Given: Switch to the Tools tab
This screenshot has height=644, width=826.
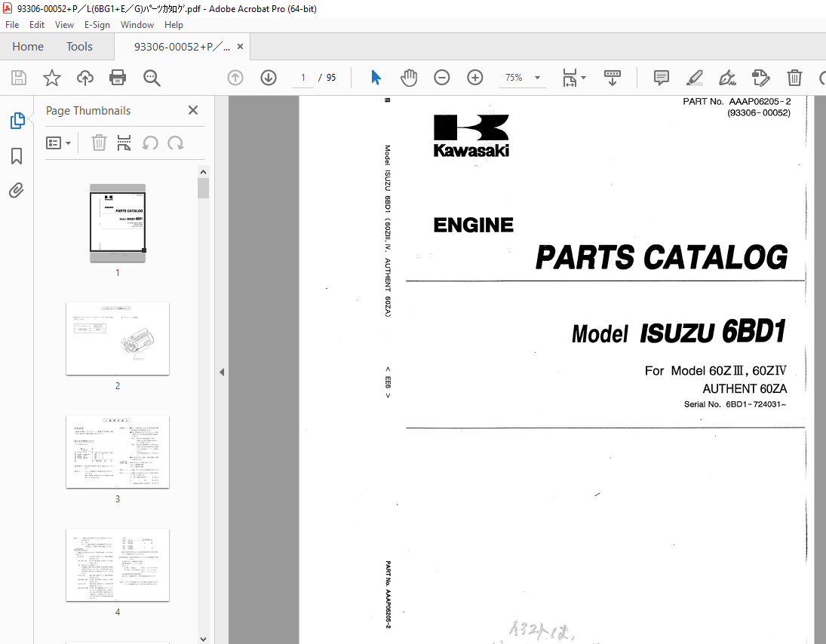Looking at the screenshot, I should click(x=79, y=47).
